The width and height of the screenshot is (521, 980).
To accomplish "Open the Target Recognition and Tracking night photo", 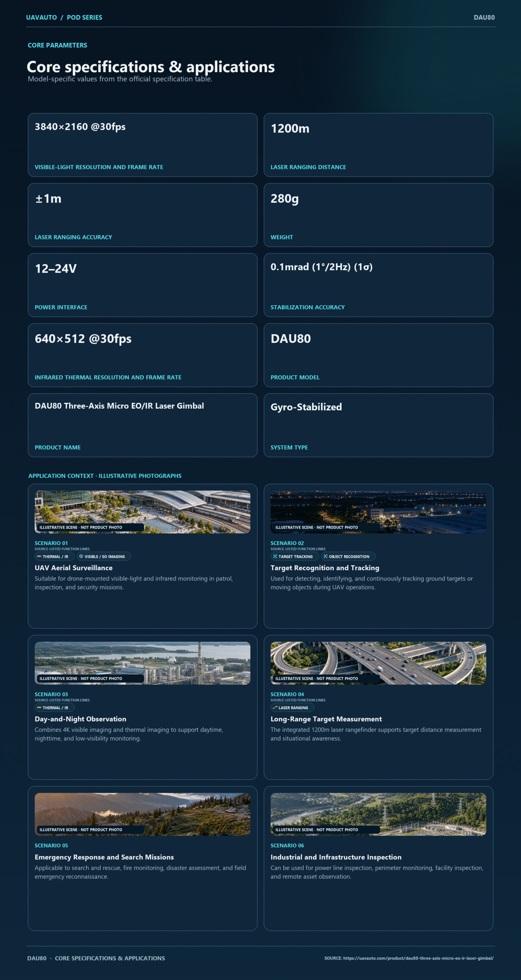I will click(378, 512).
